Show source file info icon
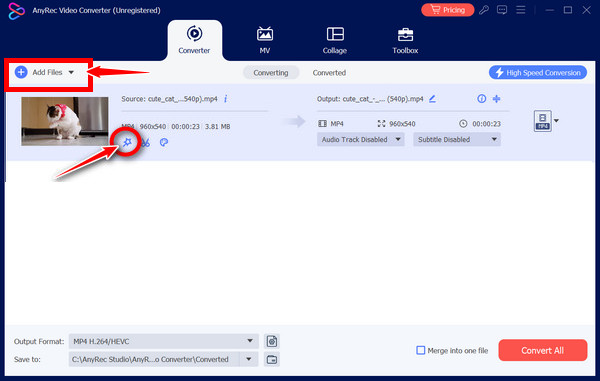Viewport: 600px width, 381px height. (x=226, y=99)
